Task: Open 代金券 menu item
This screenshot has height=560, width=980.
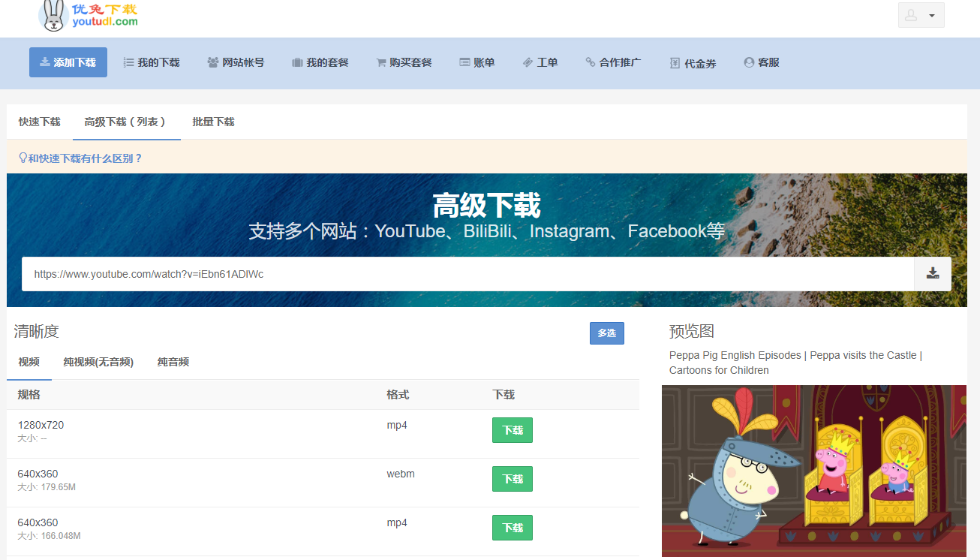Action: (693, 64)
